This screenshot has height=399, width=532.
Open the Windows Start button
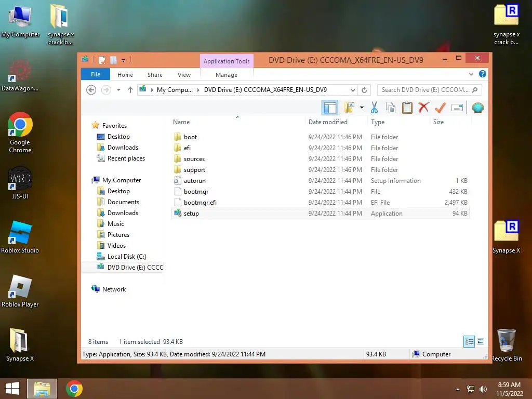pos(12,389)
